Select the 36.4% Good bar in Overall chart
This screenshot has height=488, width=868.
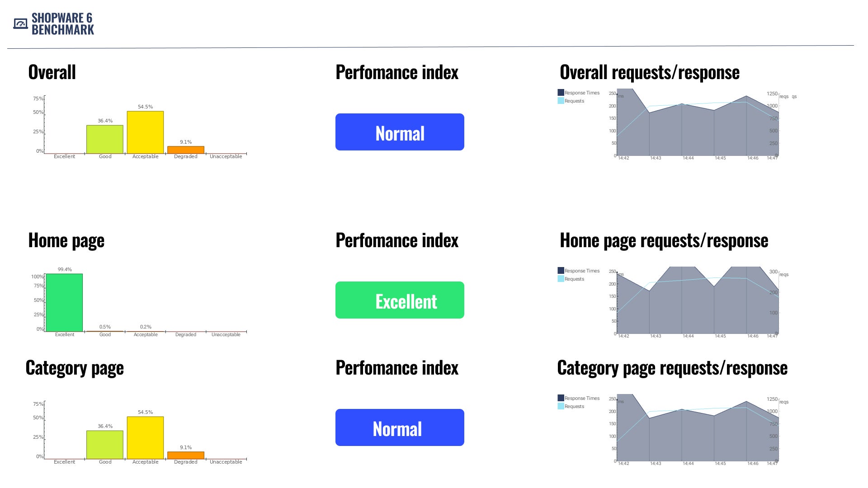(x=105, y=139)
